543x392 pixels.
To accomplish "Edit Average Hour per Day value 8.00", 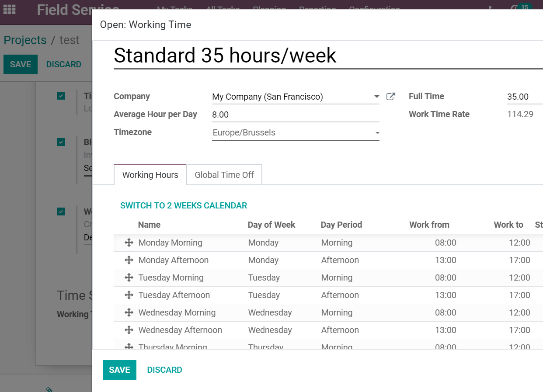I will 296,114.
